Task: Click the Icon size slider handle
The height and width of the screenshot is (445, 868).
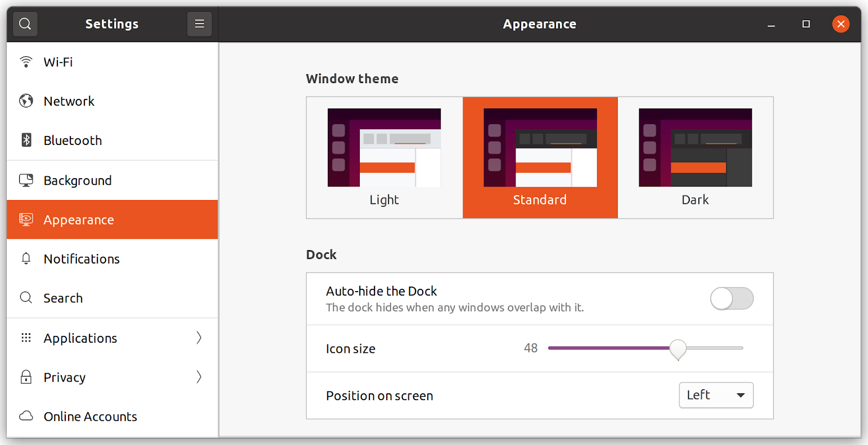Action: (678, 349)
